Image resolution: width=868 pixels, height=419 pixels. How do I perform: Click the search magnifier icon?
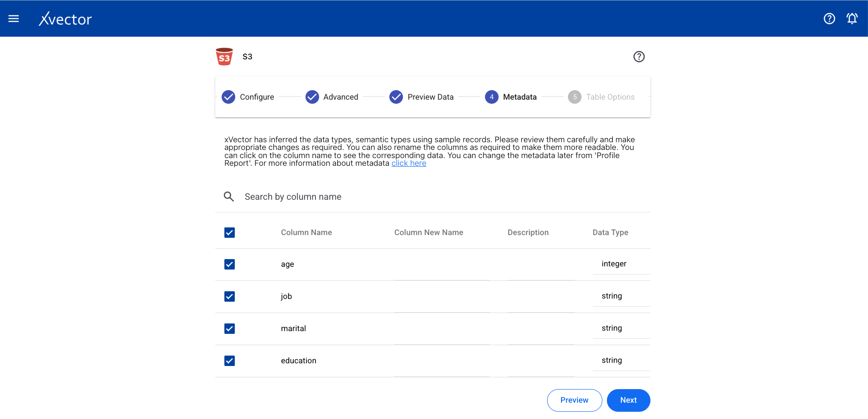[x=229, y=197]
